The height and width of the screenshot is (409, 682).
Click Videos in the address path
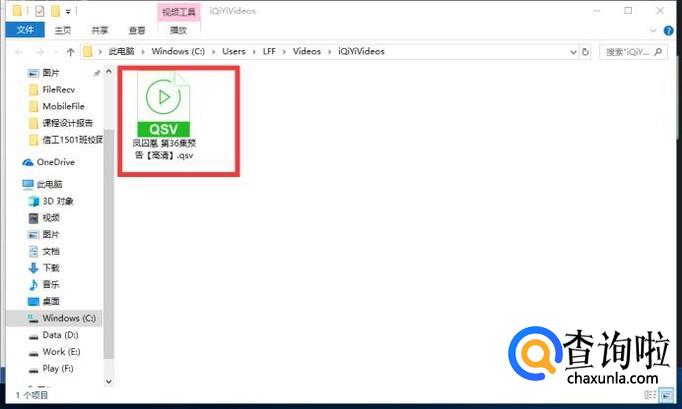click(307, 51)
